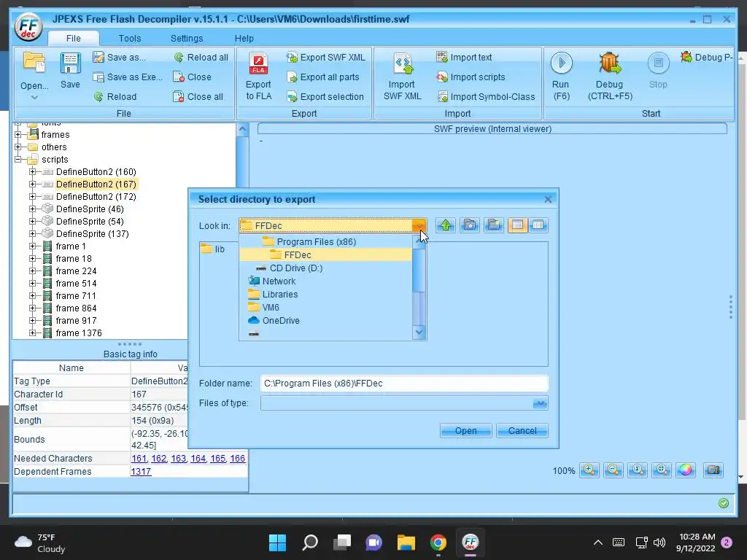Create a new folder in the dialog
Screen dimensions: 747x560
point(494,225)
